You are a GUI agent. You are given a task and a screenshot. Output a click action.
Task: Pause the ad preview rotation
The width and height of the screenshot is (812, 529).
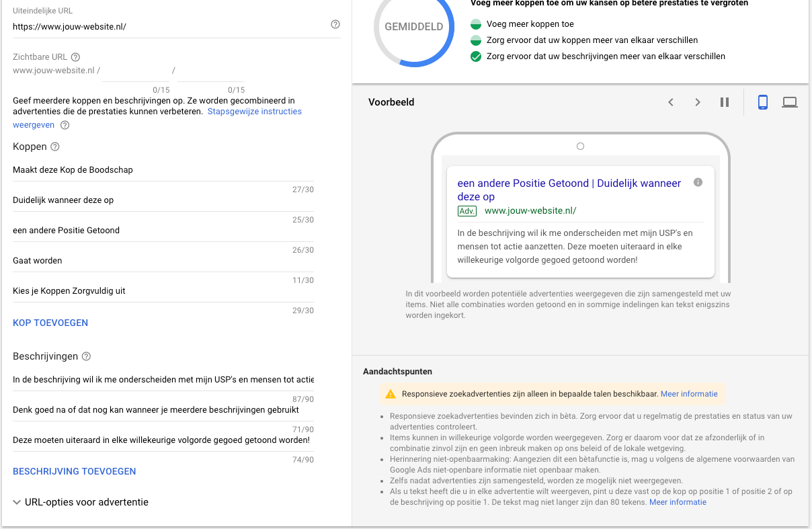[x=725, y=102]
